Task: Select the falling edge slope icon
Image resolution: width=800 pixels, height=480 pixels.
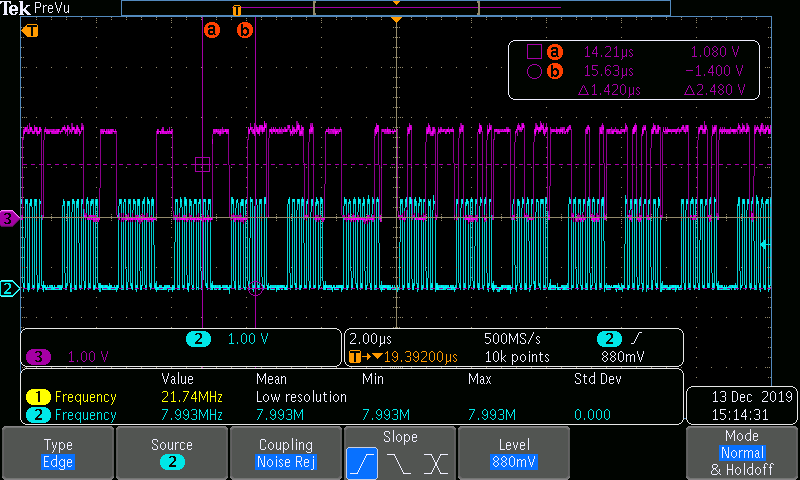Action: [398, 463]
